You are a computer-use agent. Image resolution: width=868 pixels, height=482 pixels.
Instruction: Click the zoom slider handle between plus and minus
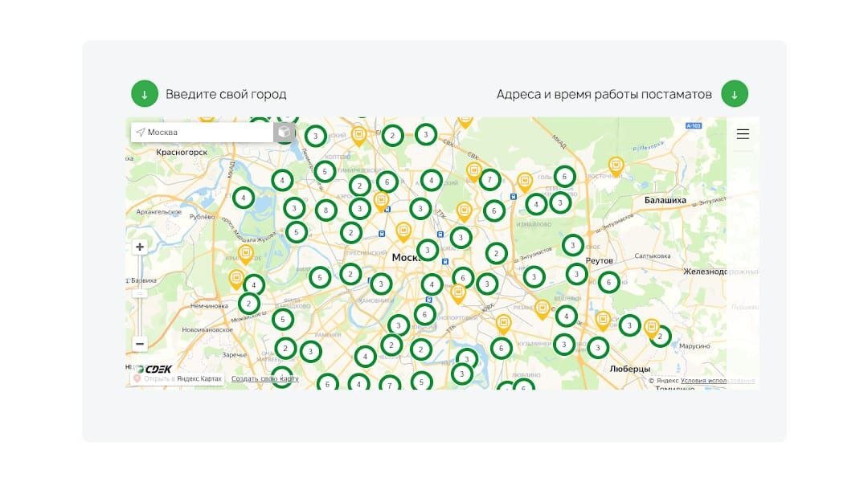click(140, 293)
